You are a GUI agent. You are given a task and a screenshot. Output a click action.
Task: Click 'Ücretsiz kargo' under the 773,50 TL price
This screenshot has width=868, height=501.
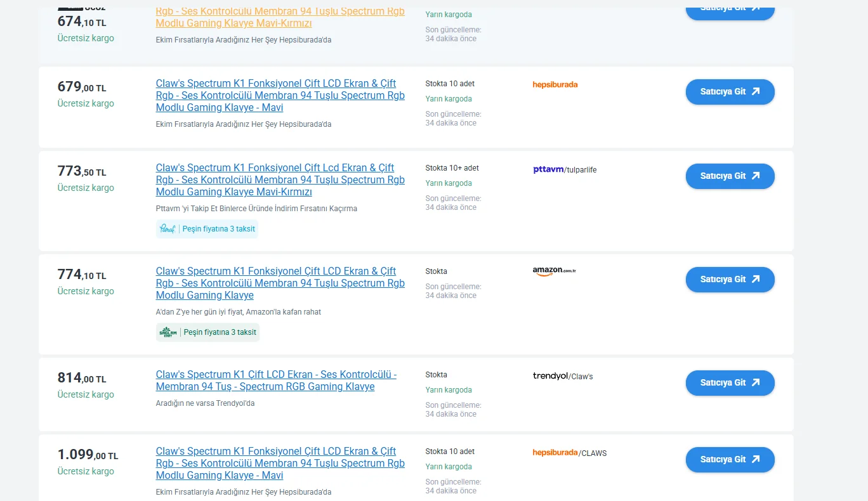[x=86, y=188]
